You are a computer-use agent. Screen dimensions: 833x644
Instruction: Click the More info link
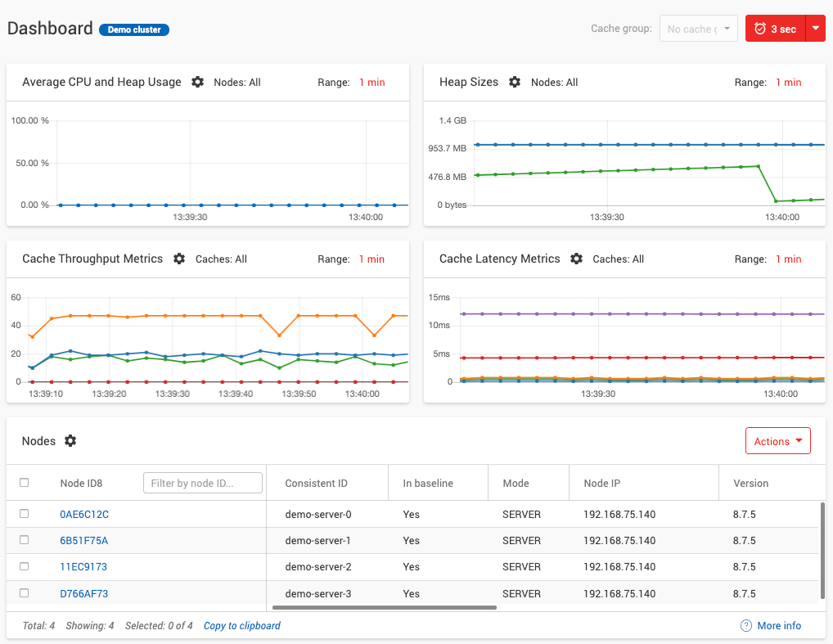tap(779, 625)
